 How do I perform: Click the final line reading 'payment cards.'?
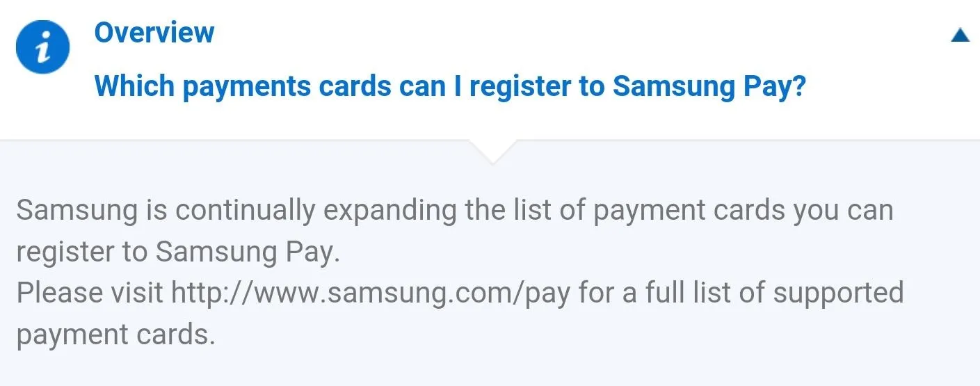[115, 335]
